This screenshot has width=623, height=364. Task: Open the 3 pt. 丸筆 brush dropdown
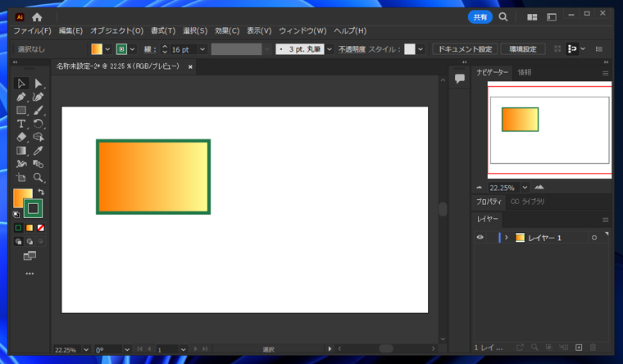(330, 49)
